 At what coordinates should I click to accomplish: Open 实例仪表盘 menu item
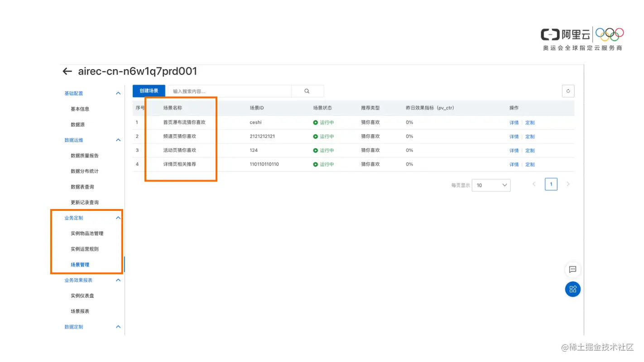click(82, 296)
